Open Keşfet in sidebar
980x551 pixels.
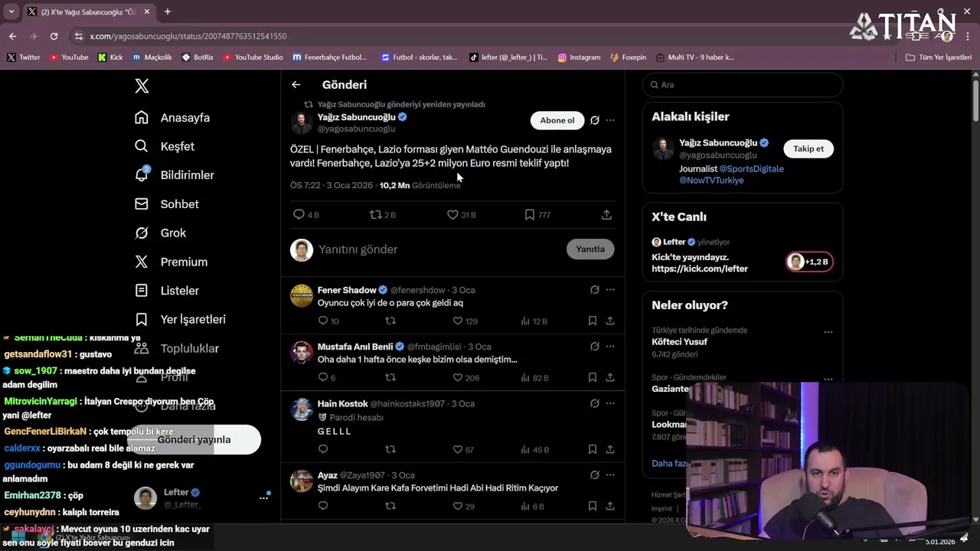(x=164, y=146)
